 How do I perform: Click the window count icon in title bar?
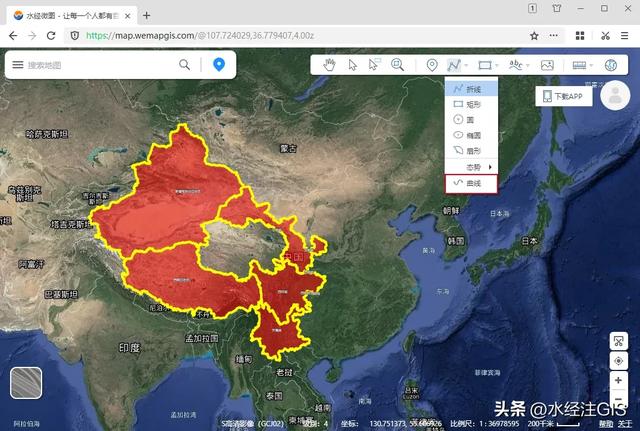(x=532, y=8)
